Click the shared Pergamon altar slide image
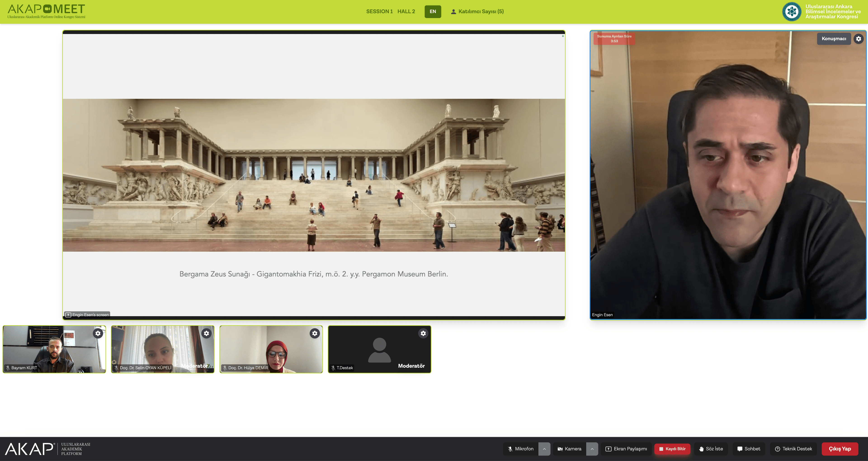The width and height of the screenshot is (868, 461). pos(314,175)
